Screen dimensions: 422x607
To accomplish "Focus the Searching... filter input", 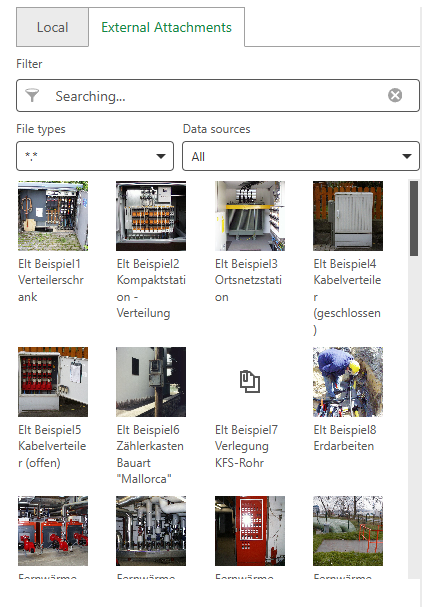I will click(x=218, y=96).
